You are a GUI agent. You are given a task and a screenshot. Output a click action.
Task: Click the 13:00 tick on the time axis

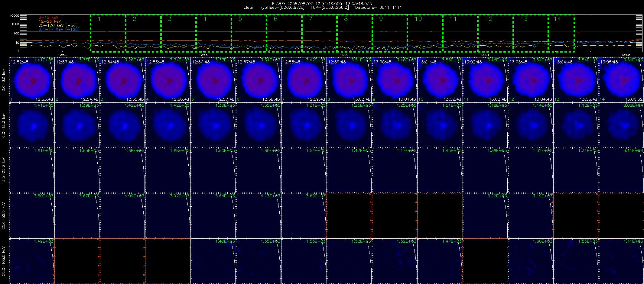(x=344, y=55)
